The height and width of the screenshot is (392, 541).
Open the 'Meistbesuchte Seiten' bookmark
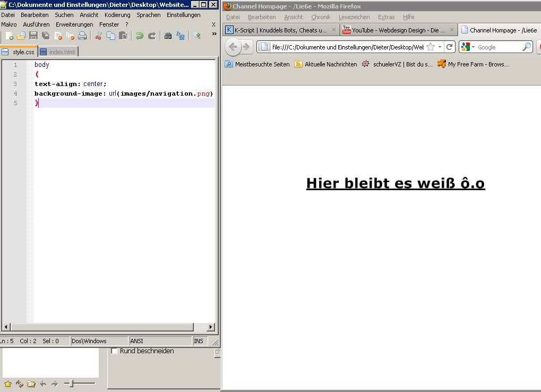click(x=257, y=64)
